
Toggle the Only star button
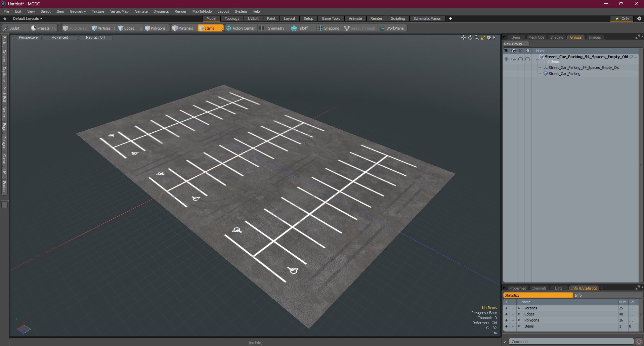pyautogui.click(x=622, y=18)
